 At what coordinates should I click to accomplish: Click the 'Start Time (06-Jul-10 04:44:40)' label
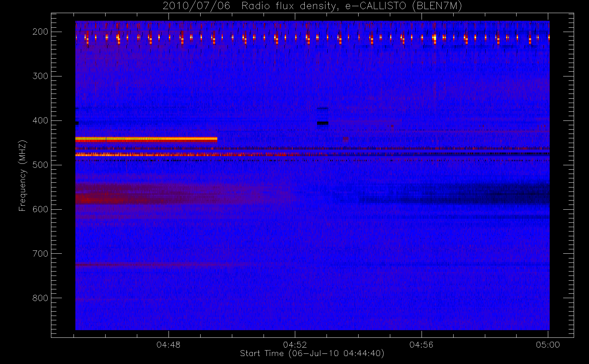point(312,353)
